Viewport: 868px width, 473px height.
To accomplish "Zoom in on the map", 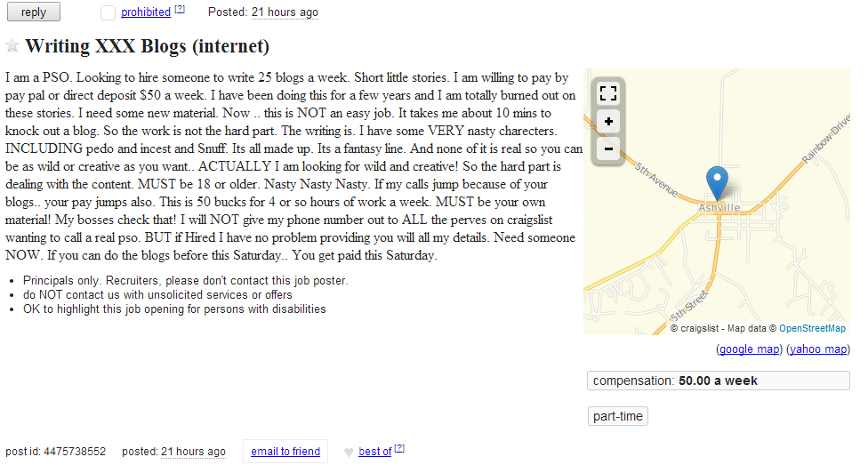I will [608, 122].
